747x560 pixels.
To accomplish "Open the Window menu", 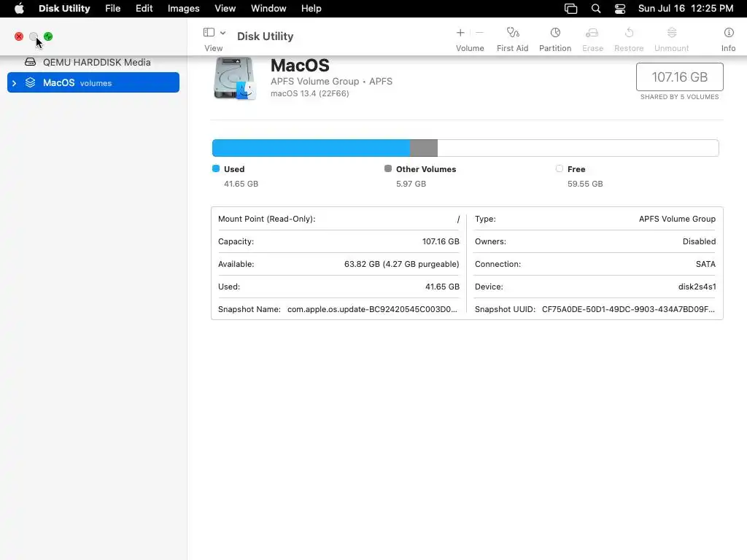I will (268, 9).
